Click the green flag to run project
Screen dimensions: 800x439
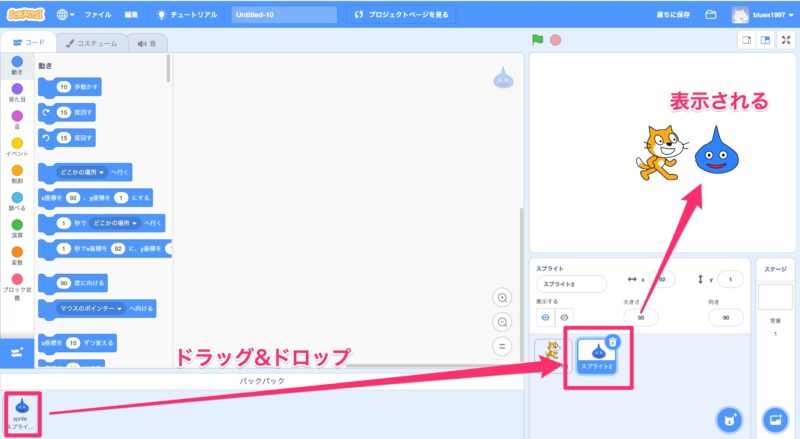coord(536,41)
